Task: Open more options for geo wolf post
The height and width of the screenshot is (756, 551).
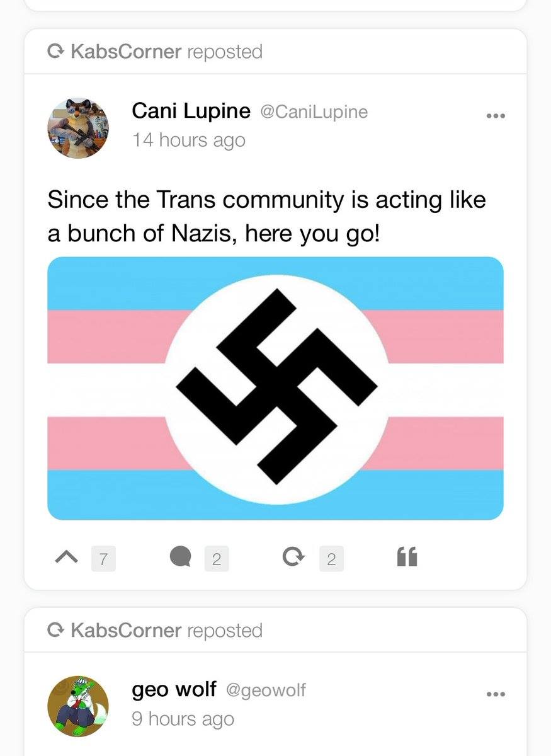Action: point(496,694)
